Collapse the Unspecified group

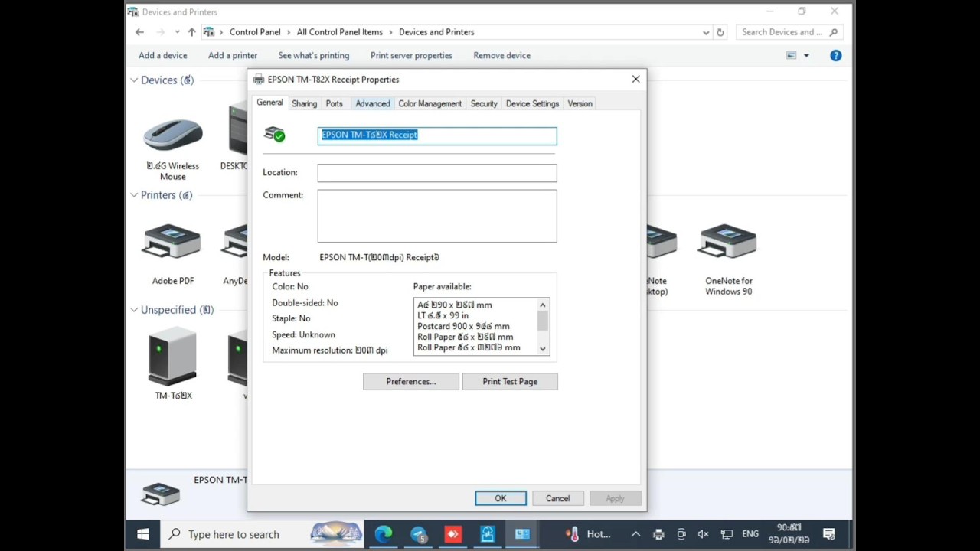[x=134, y=309]
